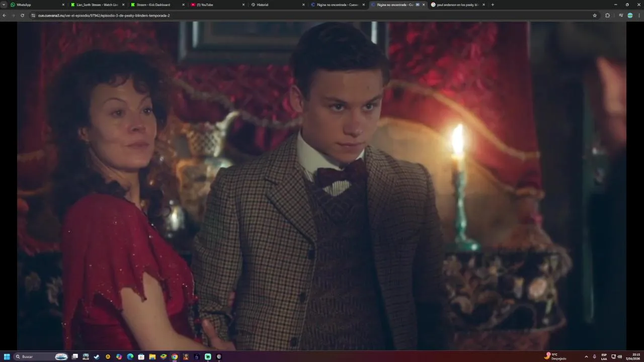Go back to the previous page
Viewport: 644px width, 362px height.
pos(5,16)
